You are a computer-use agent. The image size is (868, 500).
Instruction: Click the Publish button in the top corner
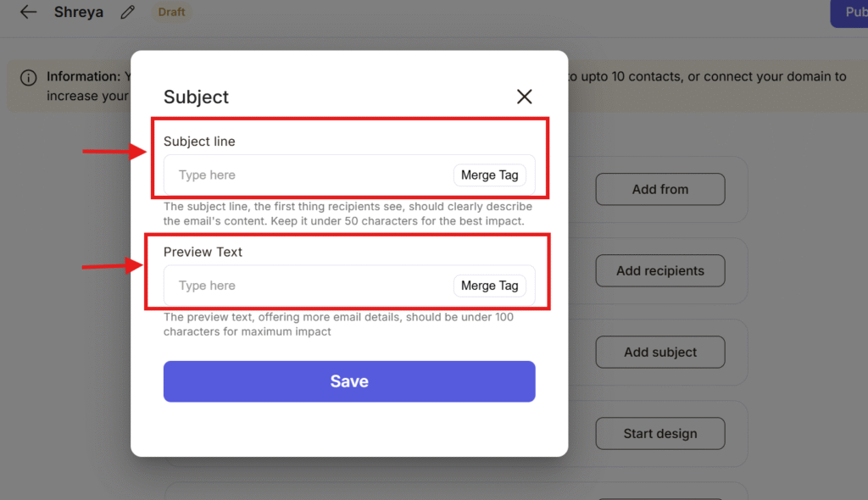850,13
